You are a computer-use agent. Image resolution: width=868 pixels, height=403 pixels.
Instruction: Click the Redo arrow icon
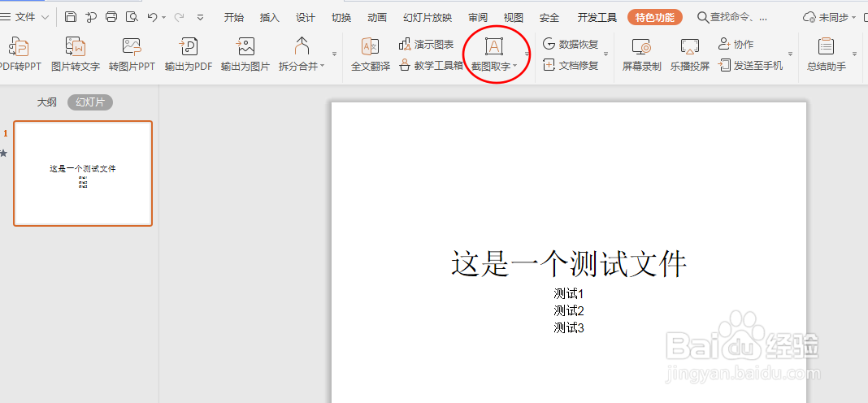tap(180, 17)
